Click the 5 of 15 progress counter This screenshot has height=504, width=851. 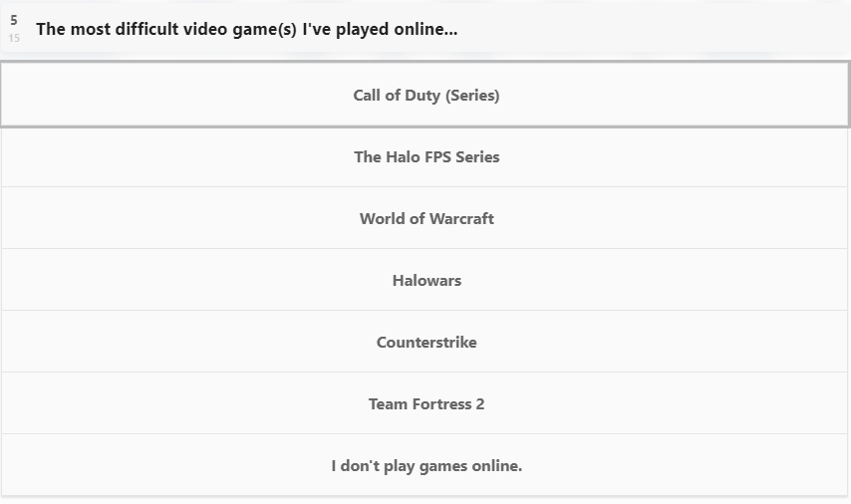pyautogui.click(x=14, y=29)
